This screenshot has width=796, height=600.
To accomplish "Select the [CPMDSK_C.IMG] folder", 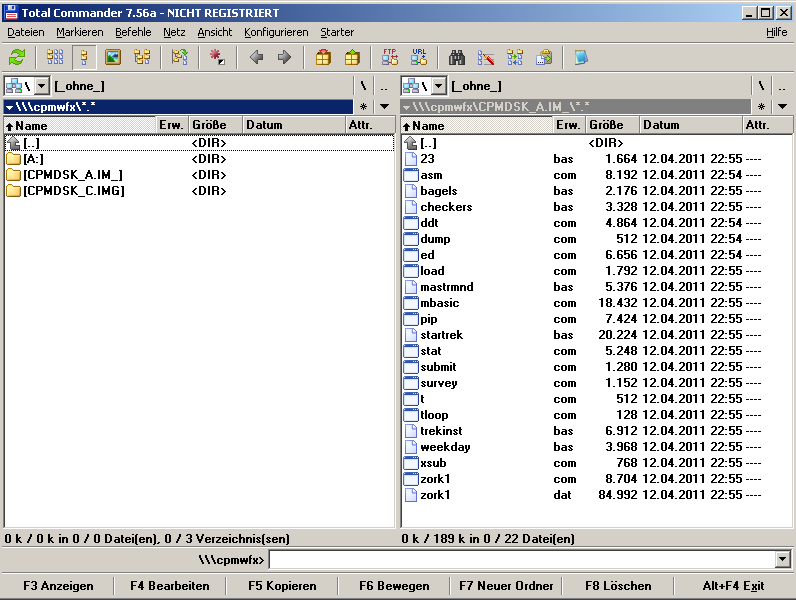I will pos(199,191).
